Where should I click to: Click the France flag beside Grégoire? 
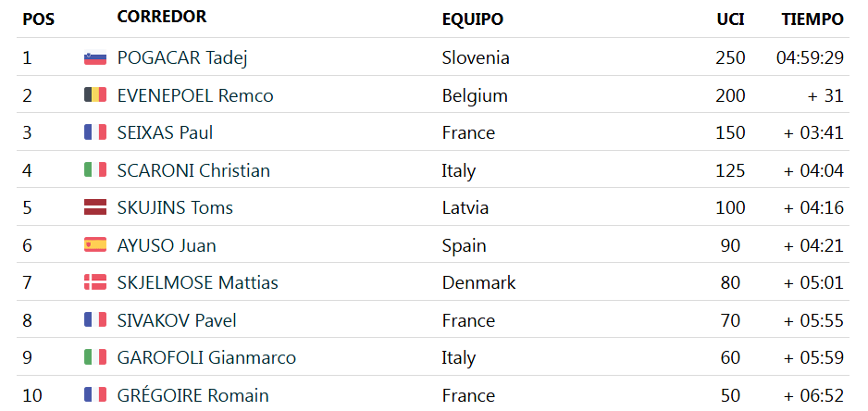(95, 395)
